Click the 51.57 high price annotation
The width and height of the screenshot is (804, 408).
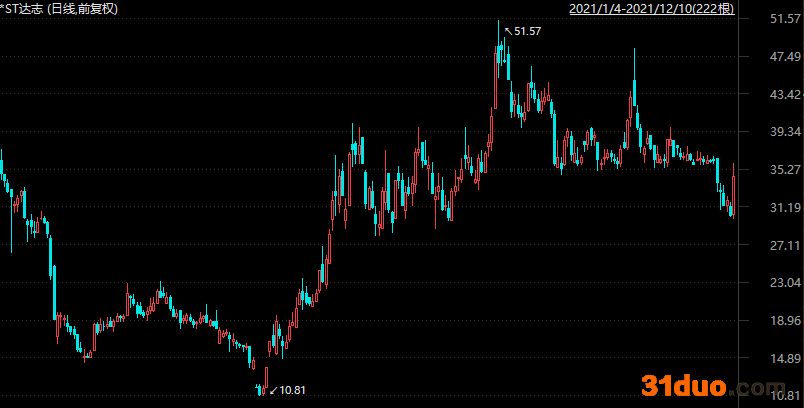(x=527, y=32)
